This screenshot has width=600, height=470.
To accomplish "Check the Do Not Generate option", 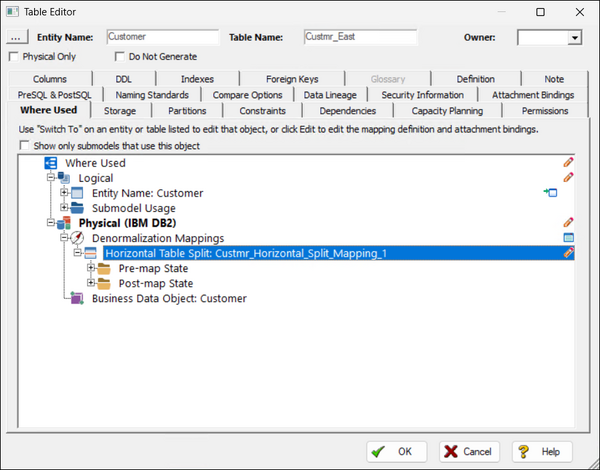I will [x=120, y=57].
